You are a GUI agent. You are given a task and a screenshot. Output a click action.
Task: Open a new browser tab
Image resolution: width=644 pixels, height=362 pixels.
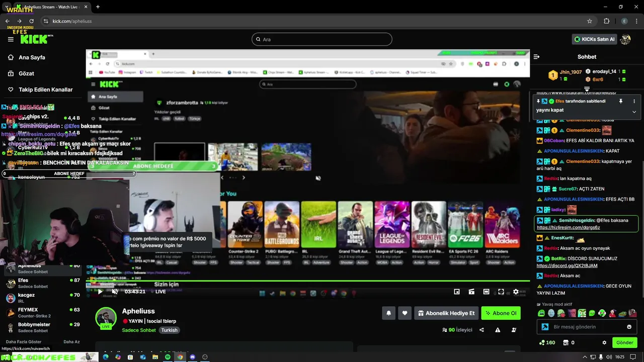(x=98, y=7)
